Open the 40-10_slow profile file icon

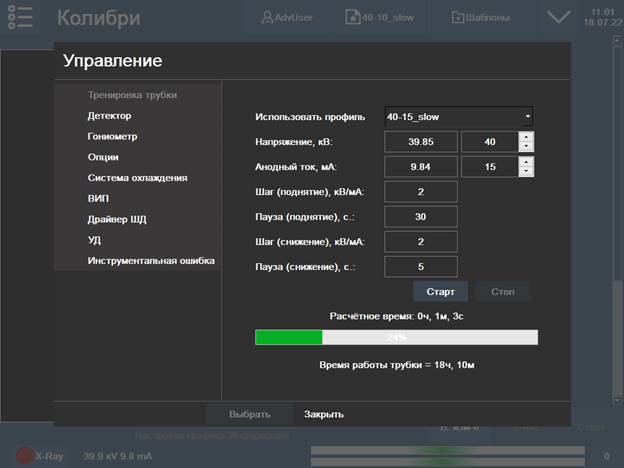[x=353, y=18]
